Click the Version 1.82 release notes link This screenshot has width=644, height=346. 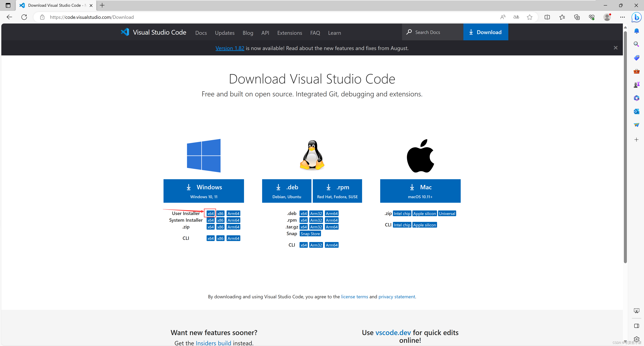click(x=230, y=48)
